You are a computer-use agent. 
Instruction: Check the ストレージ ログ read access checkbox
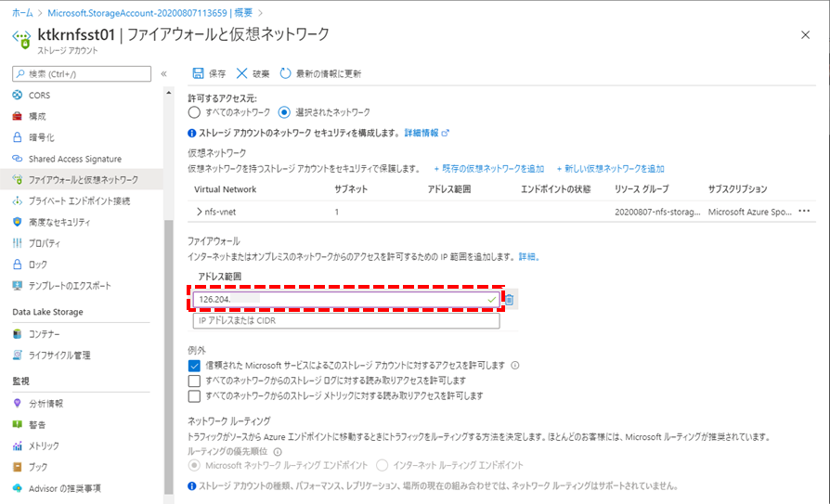click(194, 381)
